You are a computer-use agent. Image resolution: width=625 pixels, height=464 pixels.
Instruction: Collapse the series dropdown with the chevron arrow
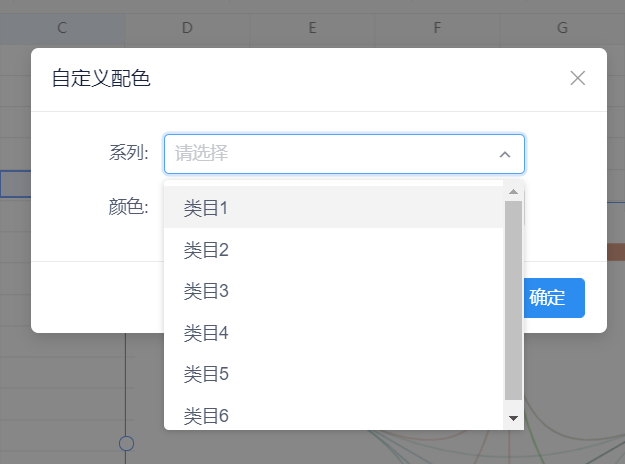coord(505,154)
